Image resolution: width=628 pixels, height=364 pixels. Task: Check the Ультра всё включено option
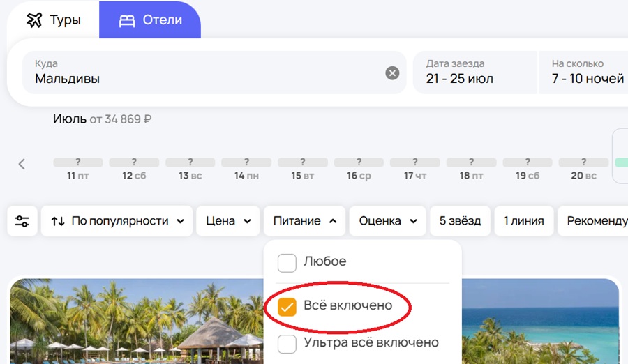pyautogui.click(x=287, y=344)
